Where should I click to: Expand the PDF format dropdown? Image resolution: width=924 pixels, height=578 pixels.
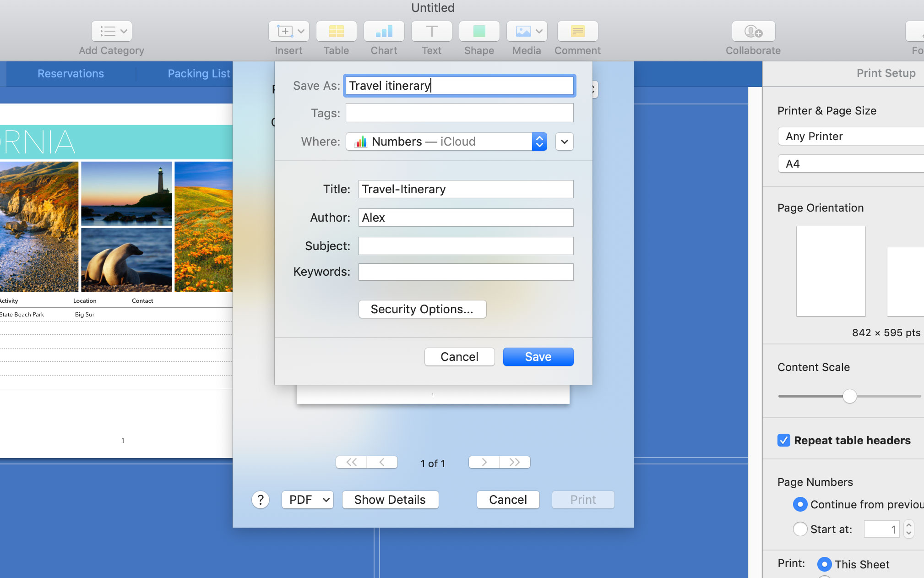pos(307,499)
